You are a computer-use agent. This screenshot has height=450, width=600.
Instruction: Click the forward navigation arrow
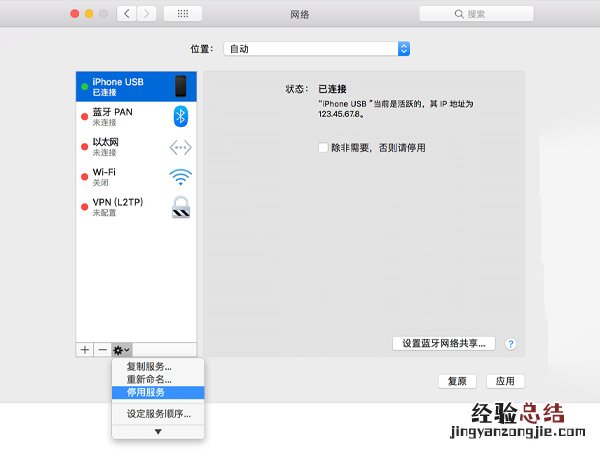(x=146, y=14)
